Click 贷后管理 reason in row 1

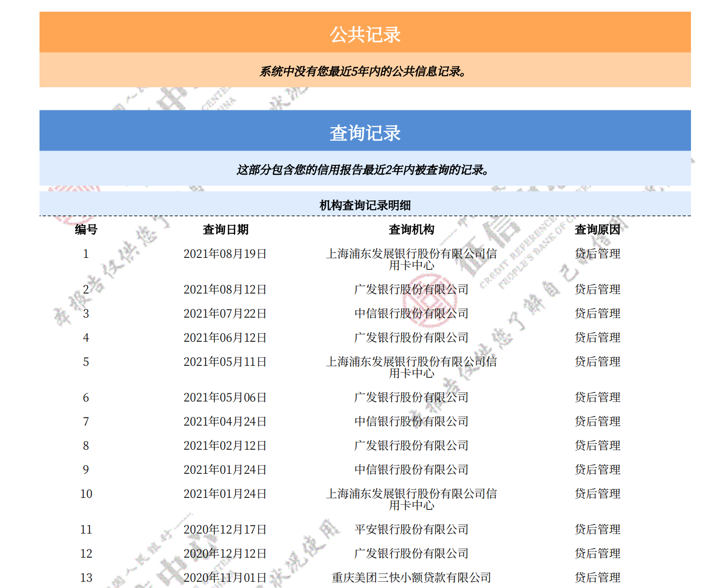pos(597,254)
